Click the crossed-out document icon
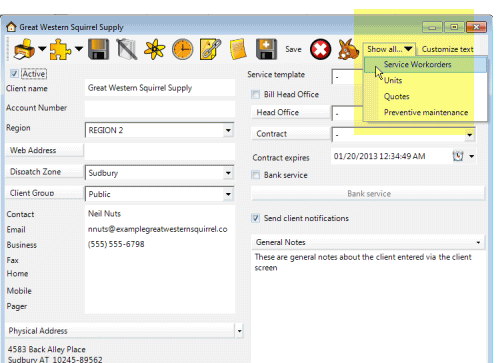The height and width of the screenshot is (363, 500). 126,49
